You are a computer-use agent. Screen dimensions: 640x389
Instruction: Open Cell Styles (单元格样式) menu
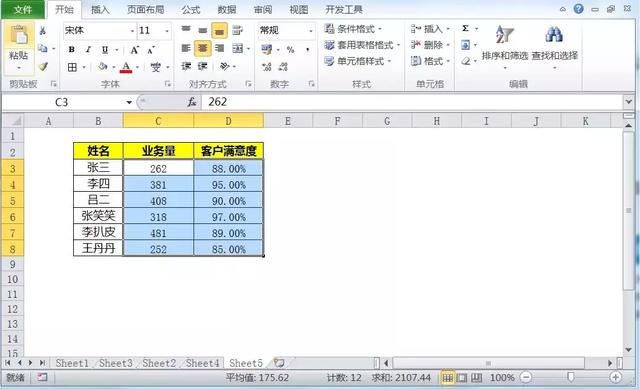point(358,61)
